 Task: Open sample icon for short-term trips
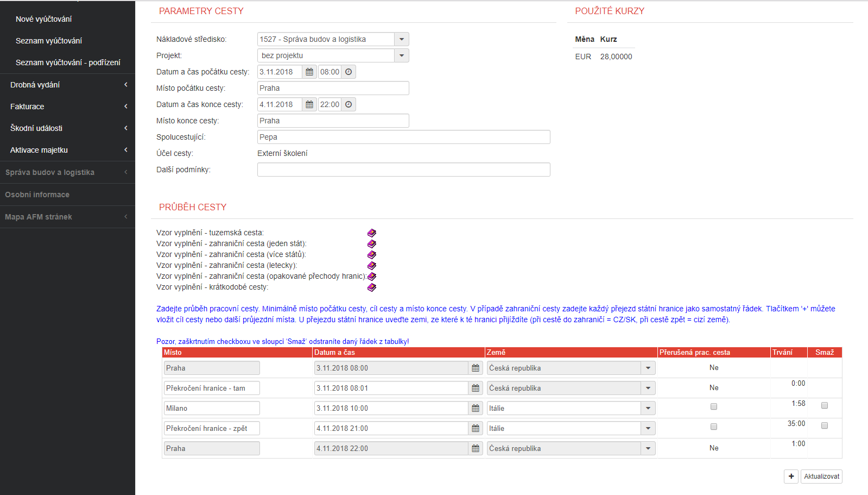372,287
